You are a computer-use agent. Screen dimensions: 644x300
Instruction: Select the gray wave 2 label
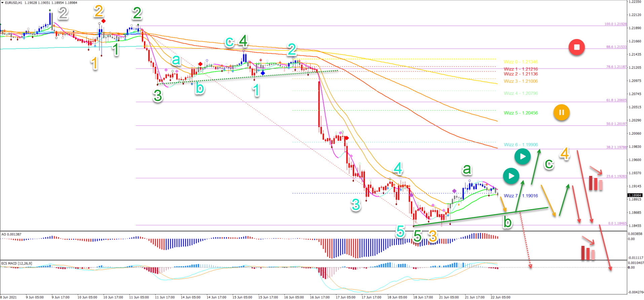click(x=63, y=13)
